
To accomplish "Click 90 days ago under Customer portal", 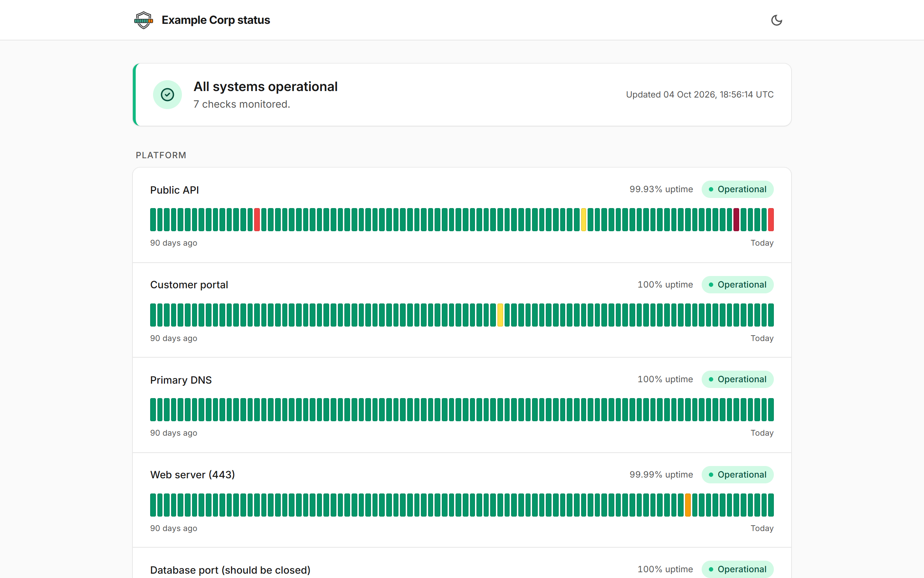I will tap(174, 338).
